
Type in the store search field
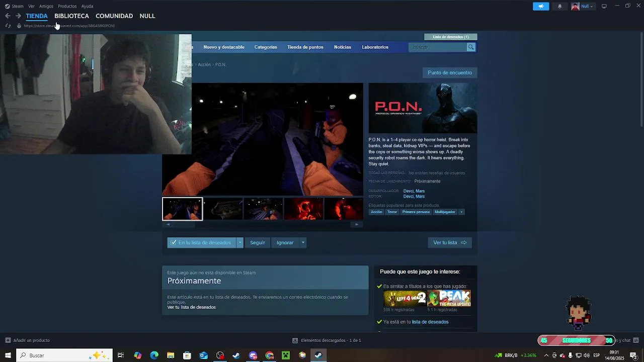439,47
